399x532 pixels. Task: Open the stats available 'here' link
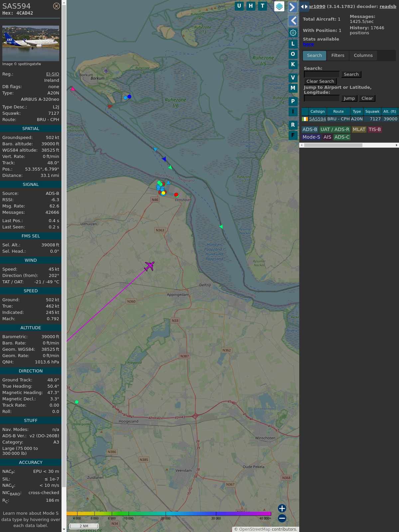[x=308, y=44]
